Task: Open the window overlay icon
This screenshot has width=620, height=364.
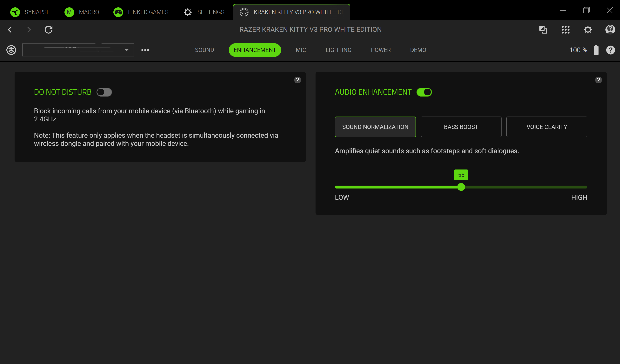Action: point(543,29)
